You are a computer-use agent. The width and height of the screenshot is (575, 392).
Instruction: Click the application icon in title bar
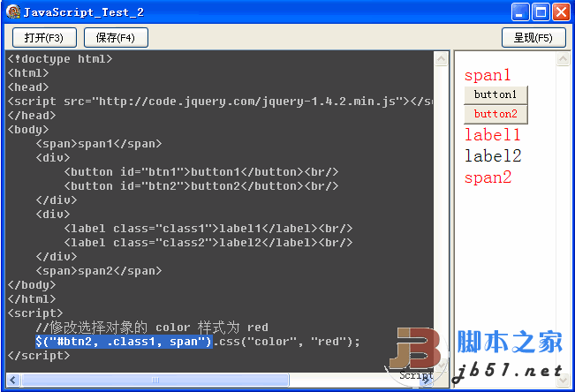coord(13,11)
